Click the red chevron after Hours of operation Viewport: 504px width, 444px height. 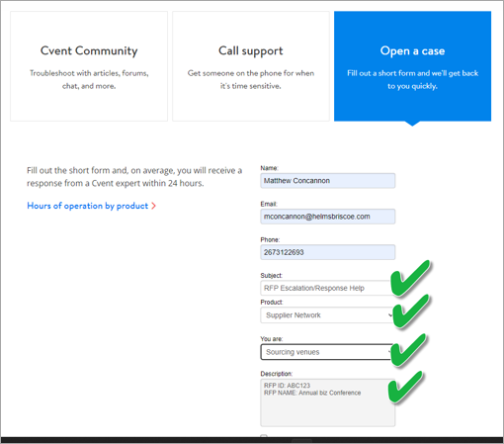tap(153, 206)
